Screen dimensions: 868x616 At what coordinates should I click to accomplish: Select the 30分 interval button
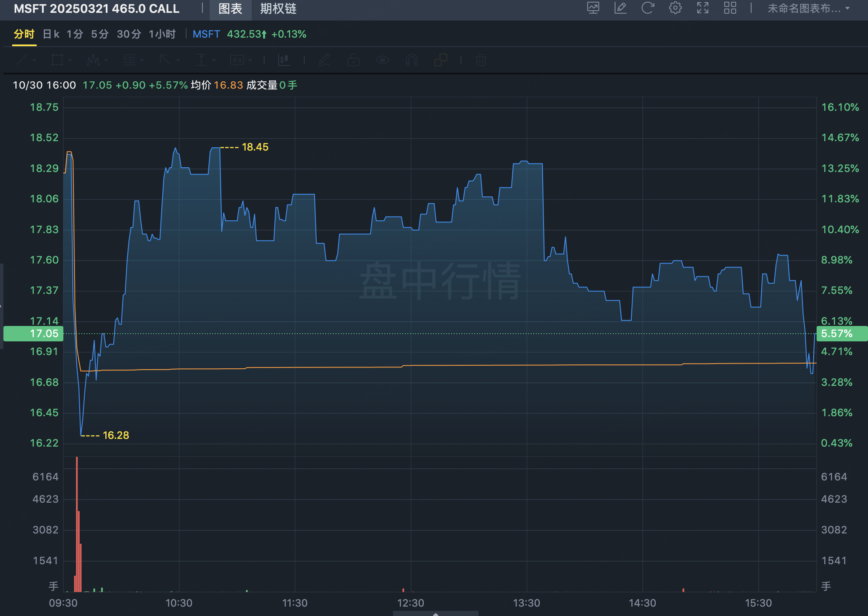click(129, 34)
